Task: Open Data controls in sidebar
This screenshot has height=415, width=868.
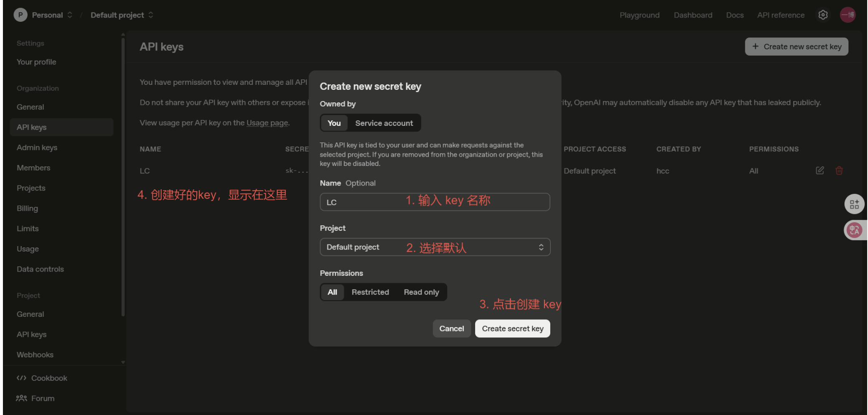Action: pos(62,269)
